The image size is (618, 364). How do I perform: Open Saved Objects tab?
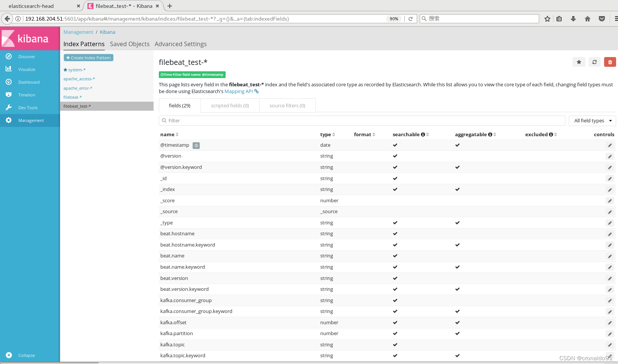(130, 44)
